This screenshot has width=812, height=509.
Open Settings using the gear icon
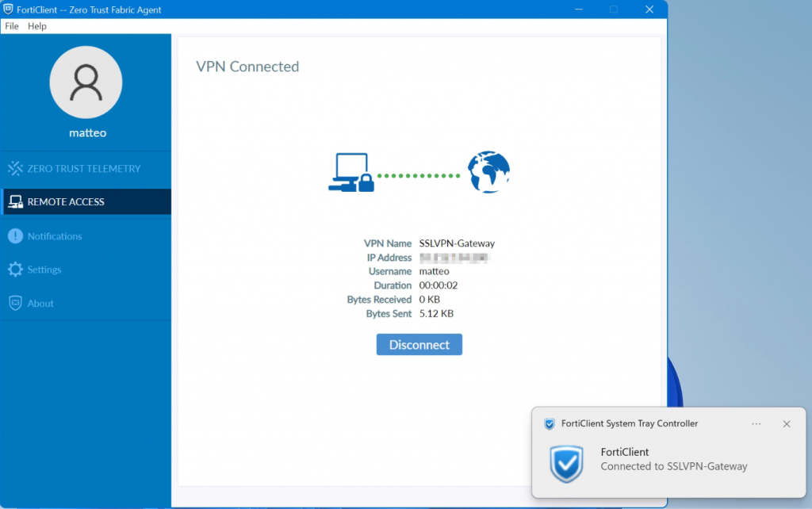[17, 269]
